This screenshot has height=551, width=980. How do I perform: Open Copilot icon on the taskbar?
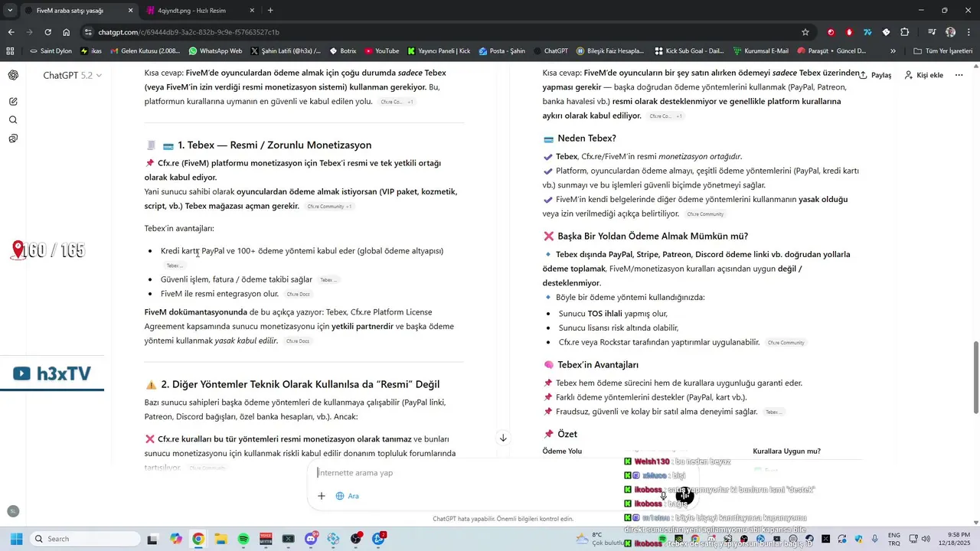pyautogui.click(x=176, y=539)
